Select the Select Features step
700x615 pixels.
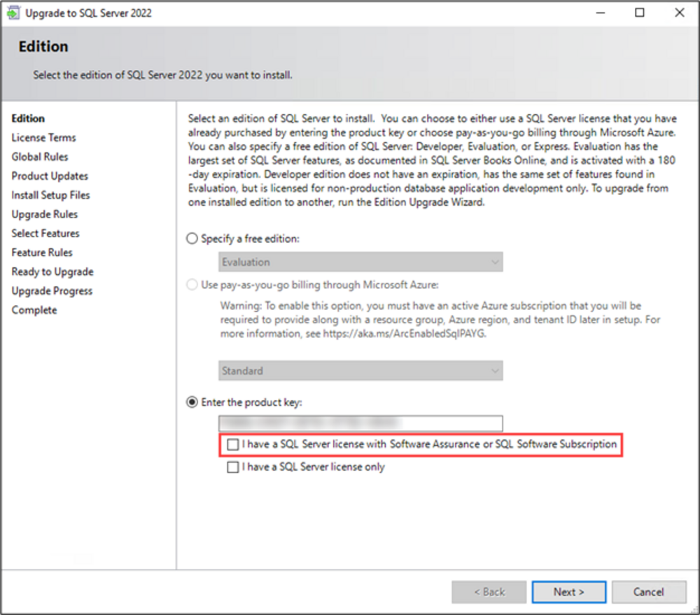click(45, 234)
